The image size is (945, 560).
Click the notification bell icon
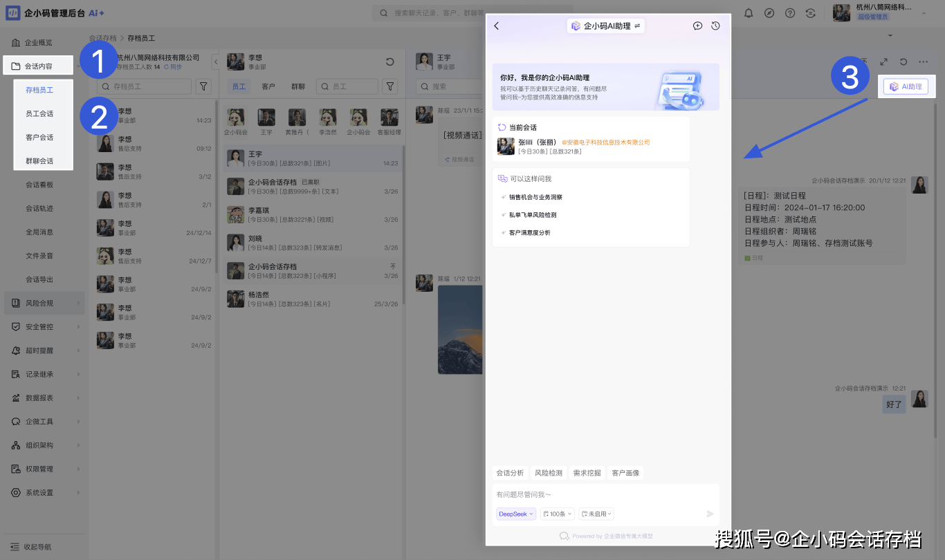coord(749,13)
